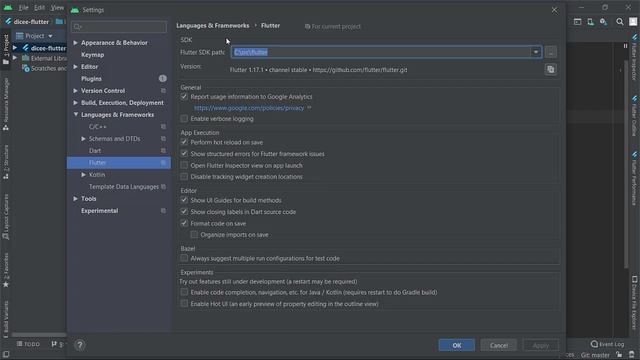Open the Event Log panel
Viewport: 640px width, 360px height.
point(607,344)
